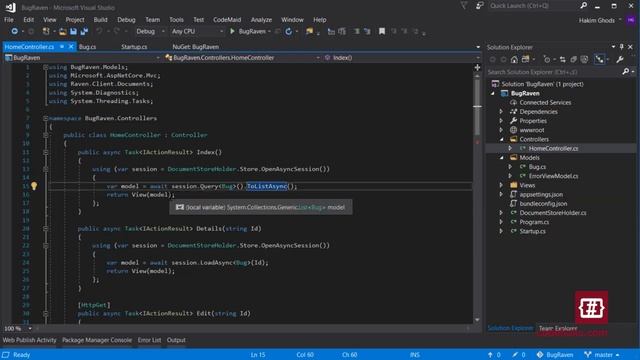
Task: Open the CodeMaid menu
Action: [x=227, y=20]
